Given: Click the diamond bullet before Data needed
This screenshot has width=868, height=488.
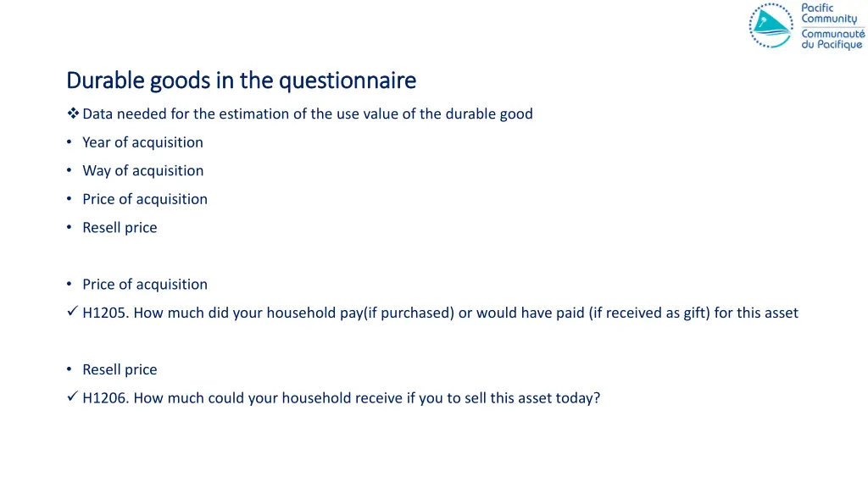Looking at the screenshot, I should [x=73, y=114].
